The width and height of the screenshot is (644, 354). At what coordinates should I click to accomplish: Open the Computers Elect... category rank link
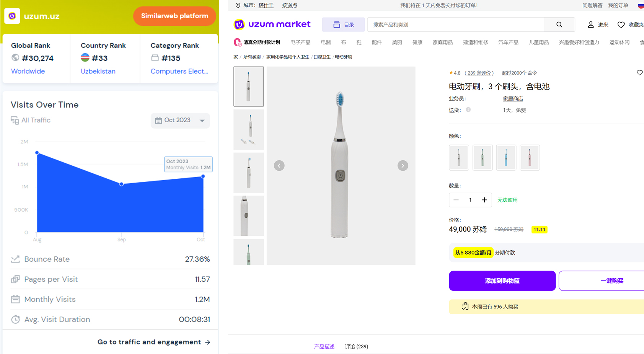click(x=179, y=71)
